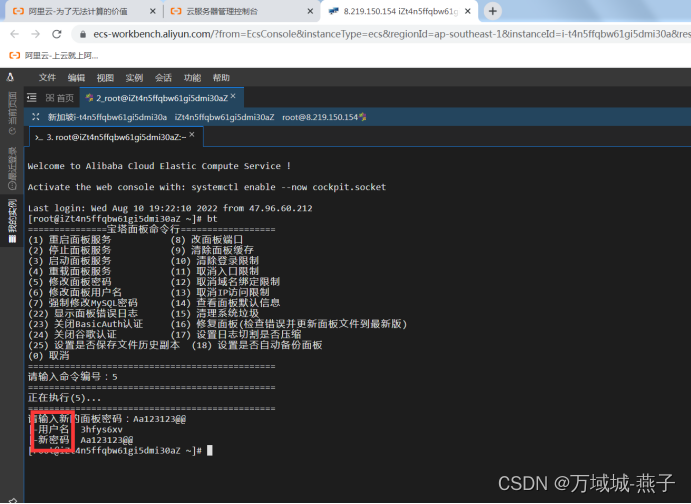The image size is (691, 504).
Task: Click menu option (0) 取消
Action: 48,356
